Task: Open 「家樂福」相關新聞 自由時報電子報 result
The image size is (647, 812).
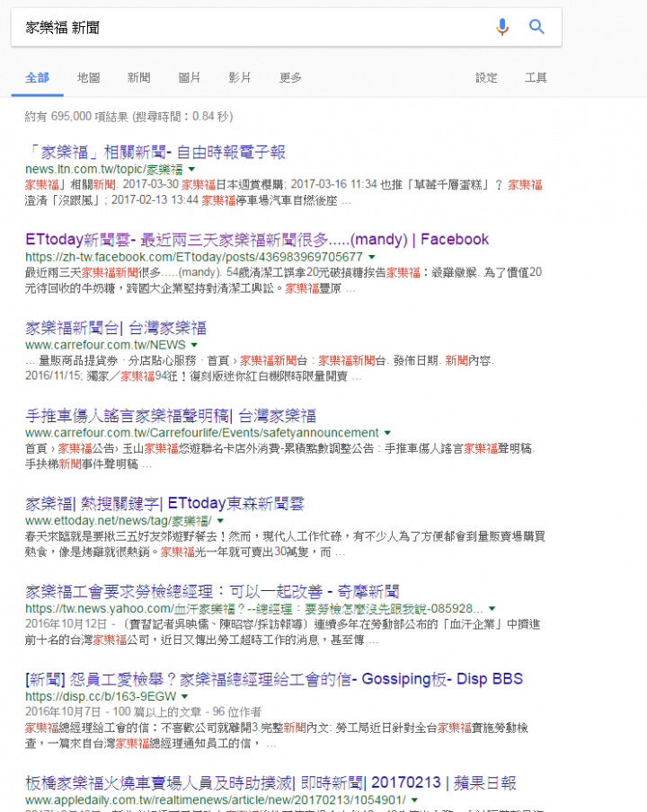Action: click(155, 153)
